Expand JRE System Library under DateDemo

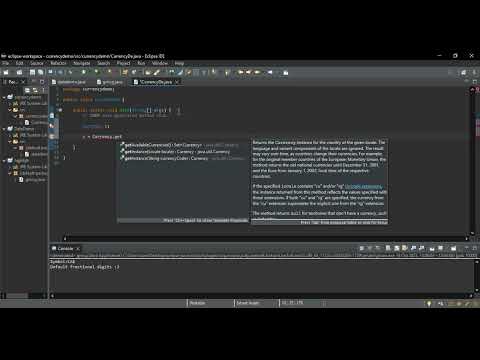tap(10, 135)
